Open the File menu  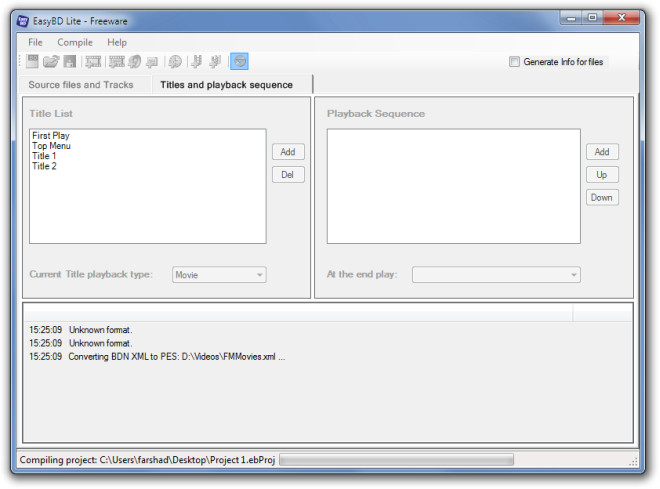coord(35,43)
